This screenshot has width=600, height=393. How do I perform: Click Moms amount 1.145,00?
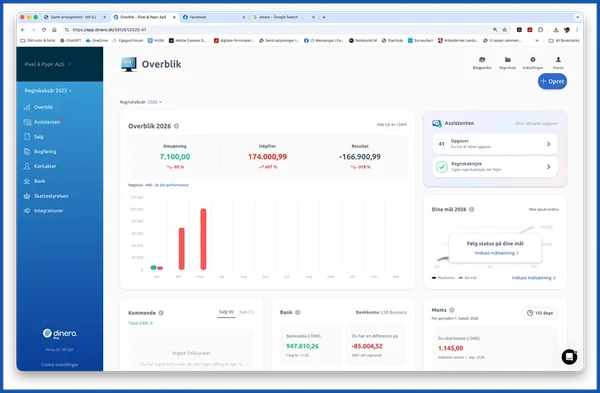pyautogui.click(x=450, y=348)
